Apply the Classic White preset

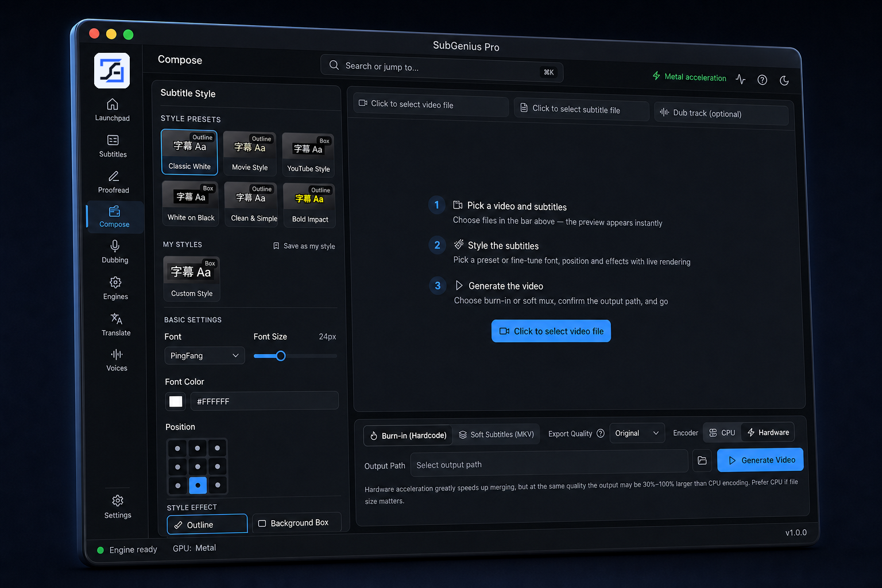pyautogui.click(x=189, y=152)
